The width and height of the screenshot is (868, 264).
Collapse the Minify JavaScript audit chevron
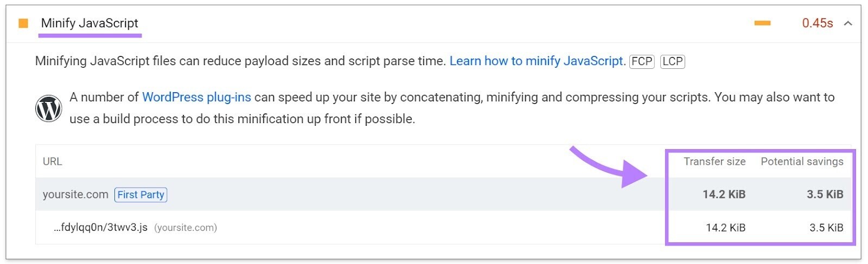coord(848,23)
